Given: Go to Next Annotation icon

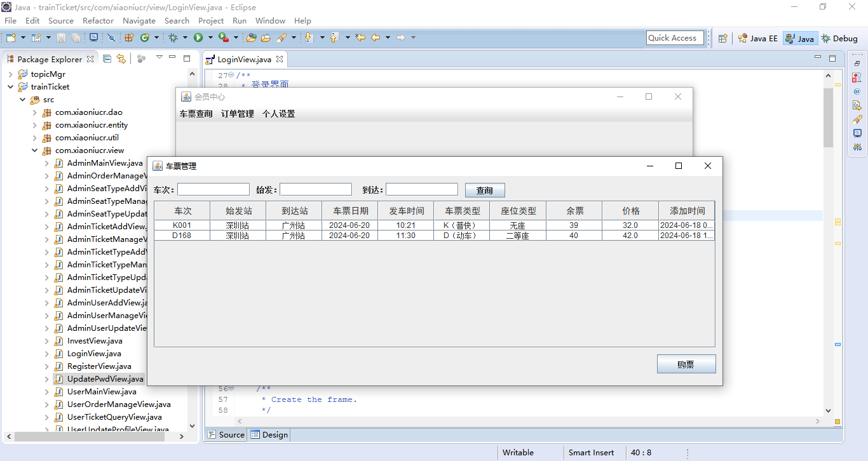Looking at the screenshot, I should pos(309,38).
